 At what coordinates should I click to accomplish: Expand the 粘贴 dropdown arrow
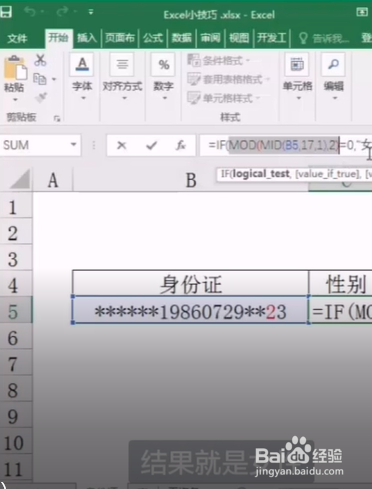pyautogui.click(x=15, y=100)
